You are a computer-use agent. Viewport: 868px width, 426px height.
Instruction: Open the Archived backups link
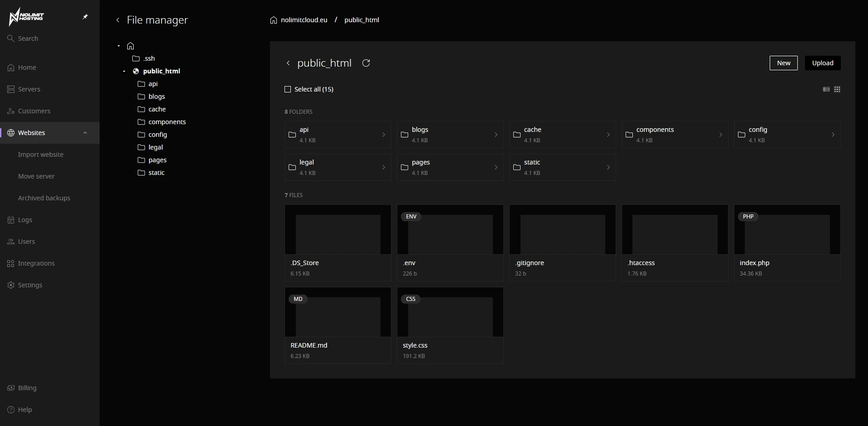coord(44,198)
